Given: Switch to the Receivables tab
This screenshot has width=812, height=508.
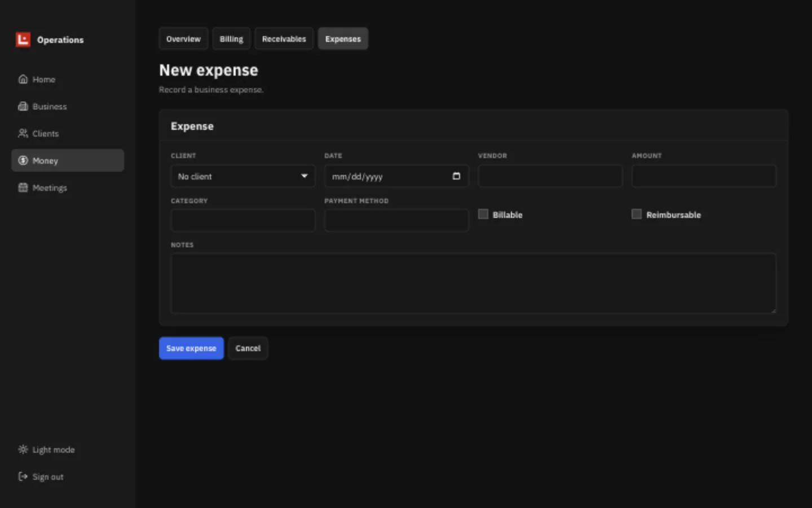Looking at the screenshot, I should (284, 38).
